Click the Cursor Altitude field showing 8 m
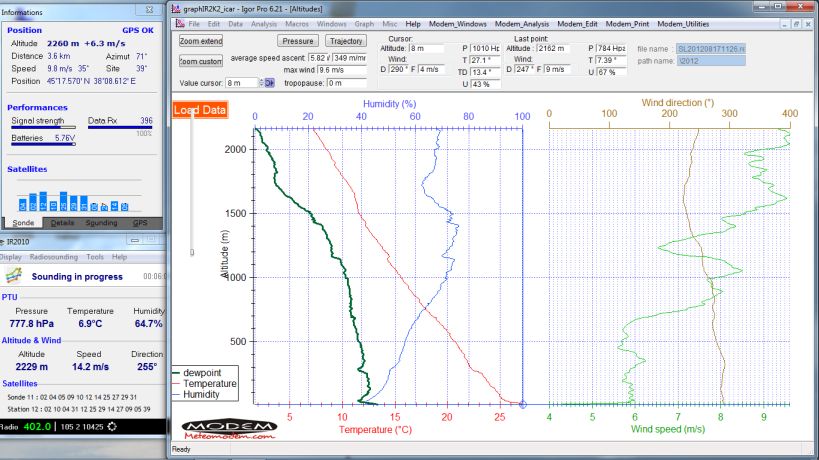 (x=426, y=48)
